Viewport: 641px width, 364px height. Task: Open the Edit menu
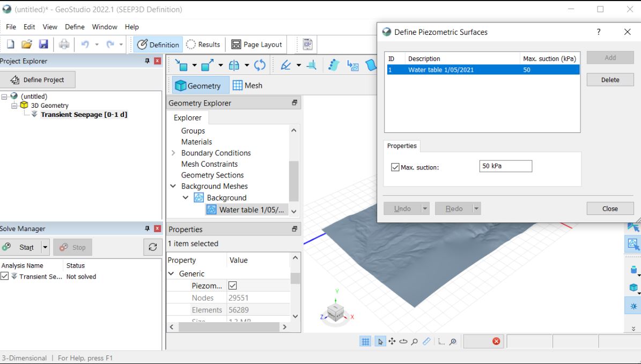(x=29, y=27)
